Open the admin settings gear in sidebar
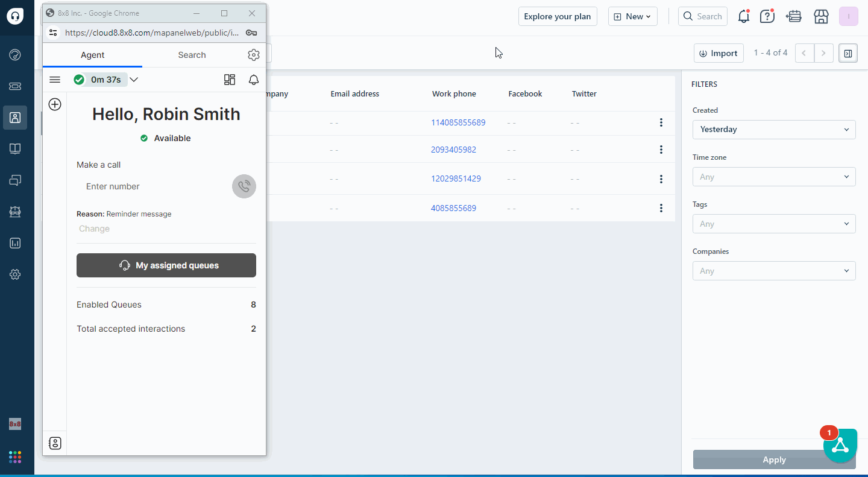 point(15,274)
